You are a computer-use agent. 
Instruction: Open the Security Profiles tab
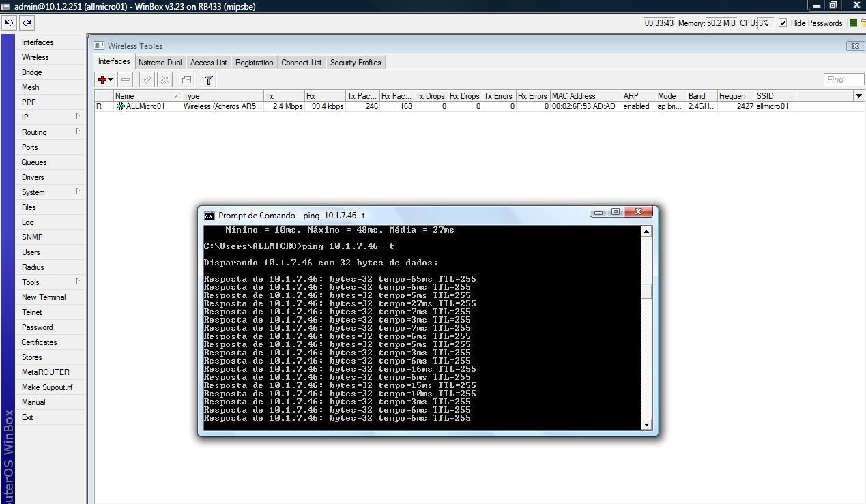[x=356, y=62]
